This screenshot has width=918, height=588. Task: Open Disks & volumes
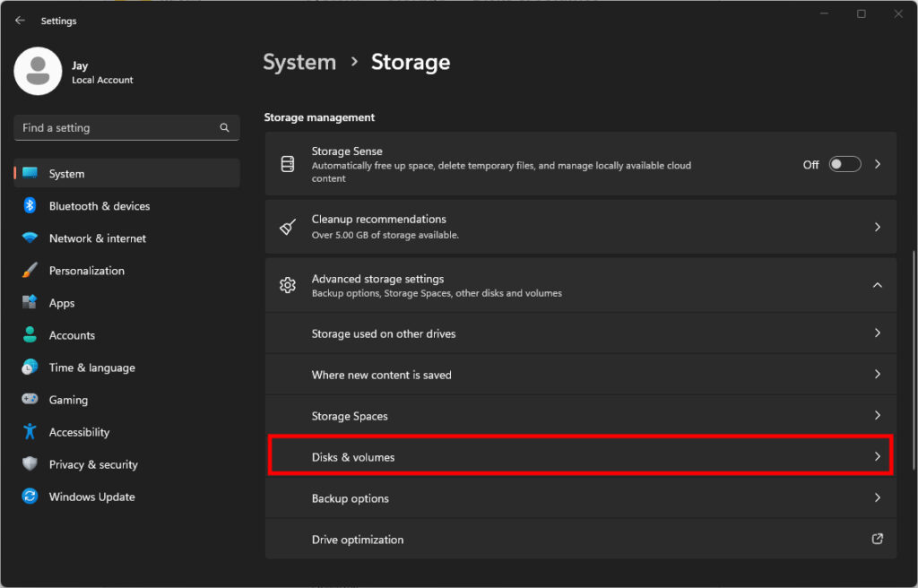pyautogui.click(x=579, y=456)
